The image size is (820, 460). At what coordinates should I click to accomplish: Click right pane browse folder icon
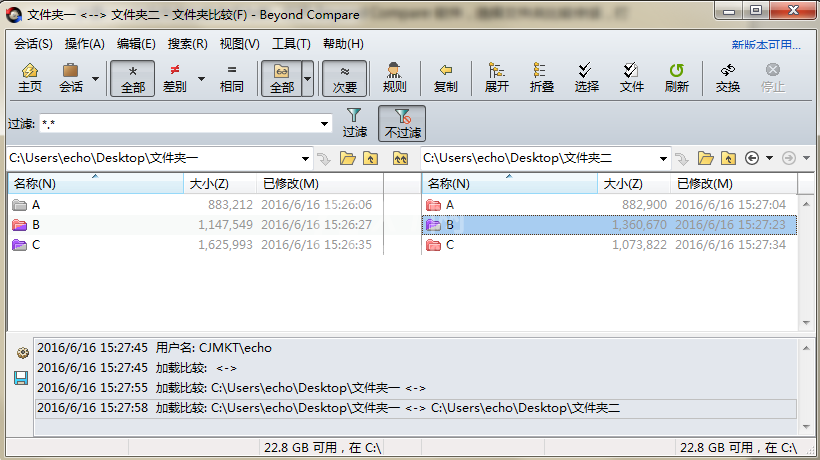(x=705, y=158)
